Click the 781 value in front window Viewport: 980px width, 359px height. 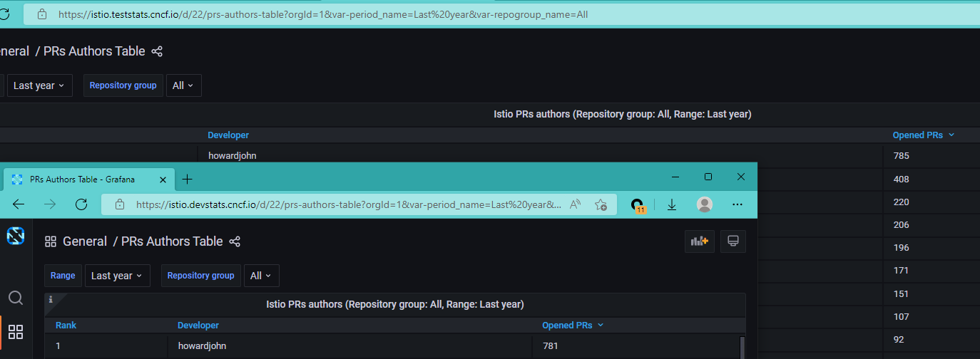[x=551, y=346]
